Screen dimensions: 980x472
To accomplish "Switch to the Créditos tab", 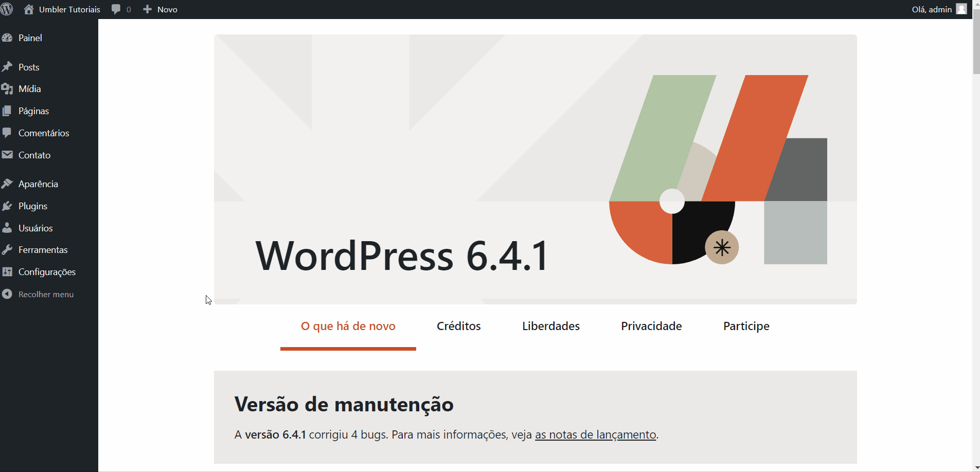I will [458, 325].
